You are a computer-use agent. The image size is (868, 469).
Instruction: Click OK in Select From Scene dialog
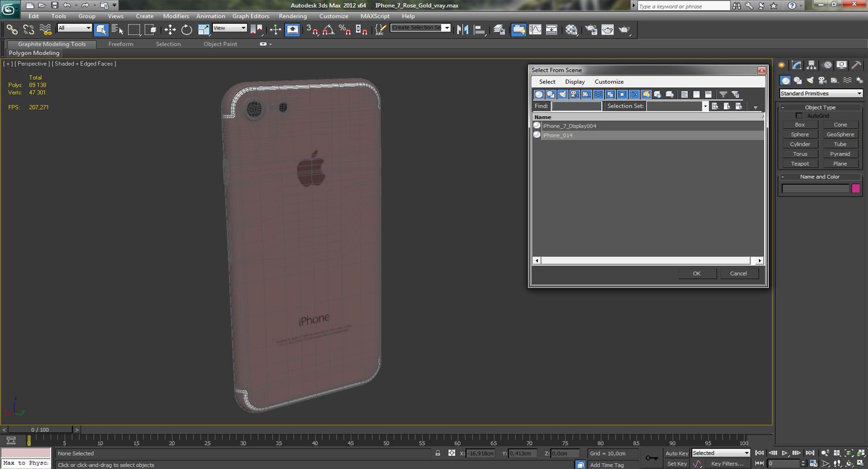coord(697,273)
